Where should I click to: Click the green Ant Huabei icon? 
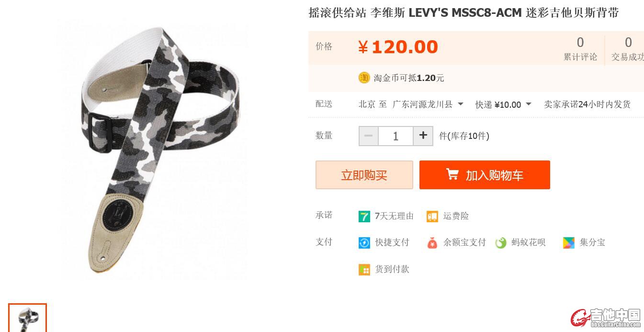[x=500, y=243]
